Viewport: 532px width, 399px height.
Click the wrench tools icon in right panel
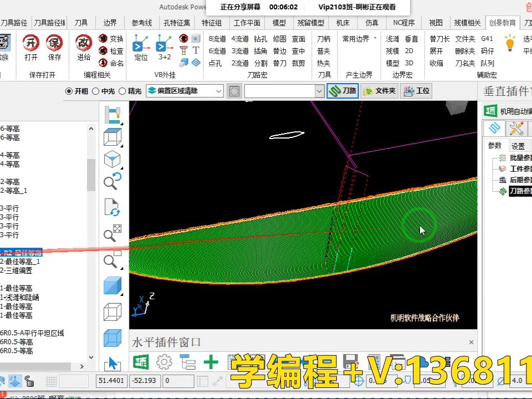point(516,129)
